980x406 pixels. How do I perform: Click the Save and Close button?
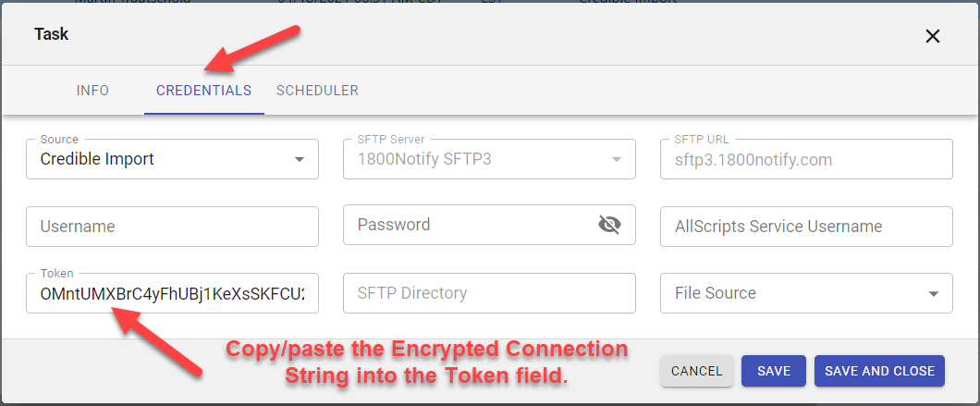point(879,371)
